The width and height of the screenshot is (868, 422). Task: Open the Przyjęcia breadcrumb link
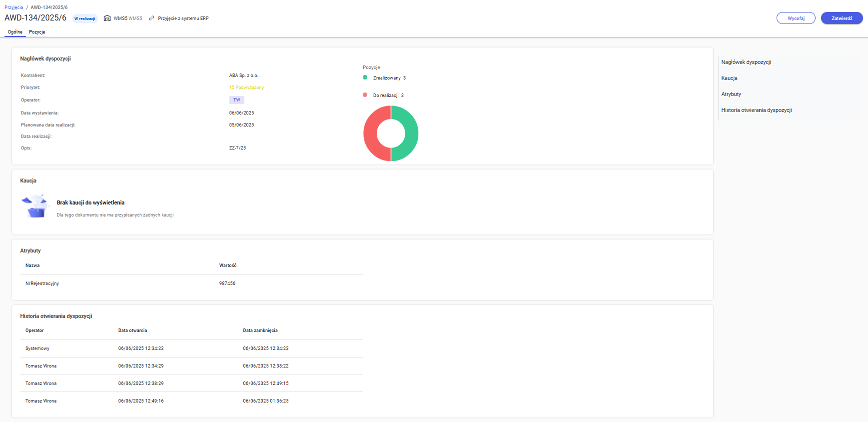[x=13, y=7]
